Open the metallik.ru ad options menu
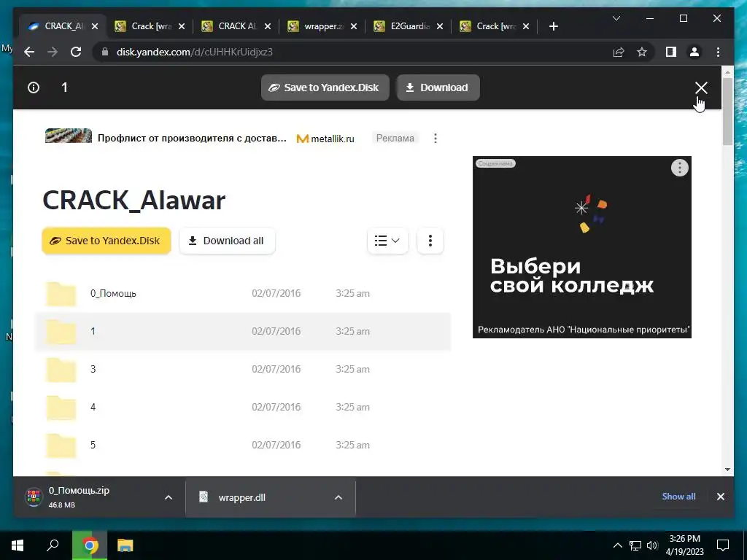Screen dimensions: 747x560 [x=435, y=138]
